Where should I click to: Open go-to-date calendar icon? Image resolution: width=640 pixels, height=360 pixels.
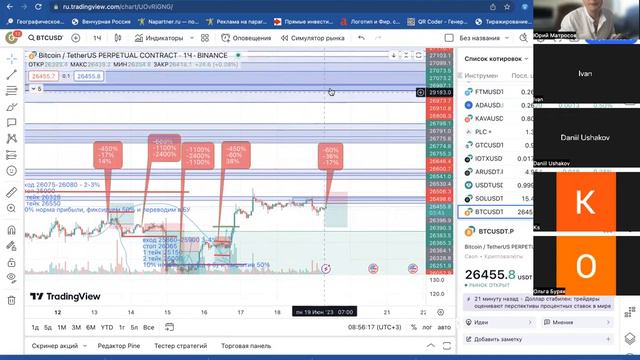(x=169, y=327)
